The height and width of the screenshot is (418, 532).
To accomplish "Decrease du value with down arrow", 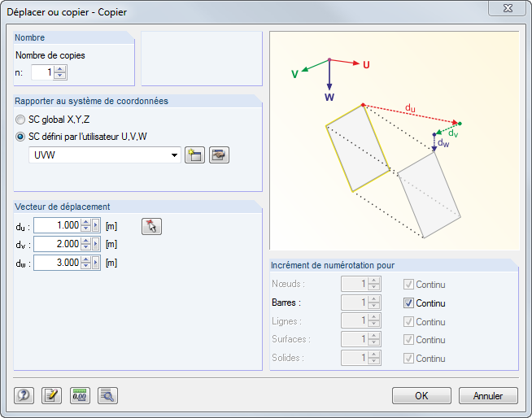I will tap(86, 229).
